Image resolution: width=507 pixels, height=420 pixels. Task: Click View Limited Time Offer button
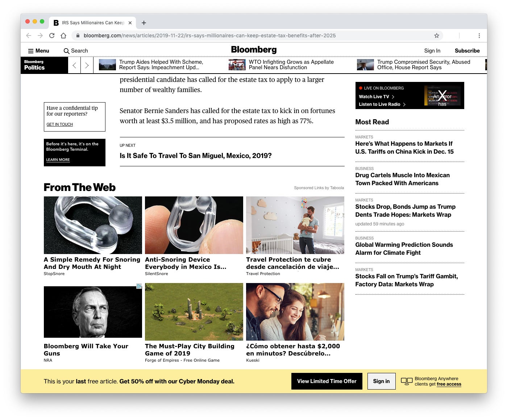click(x=327, y=381)
